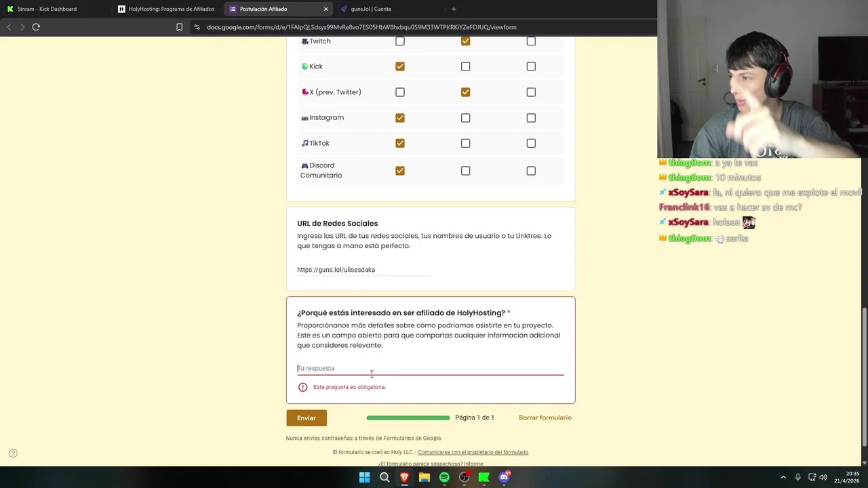Uncheck the second-column checkbox for Twitch
This screenshot has height=488, width=868.
click(x=465, y=41)
